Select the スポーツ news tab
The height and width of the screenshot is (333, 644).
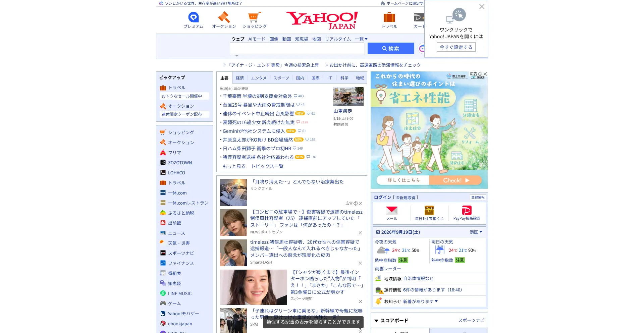[x=281, y=78]
